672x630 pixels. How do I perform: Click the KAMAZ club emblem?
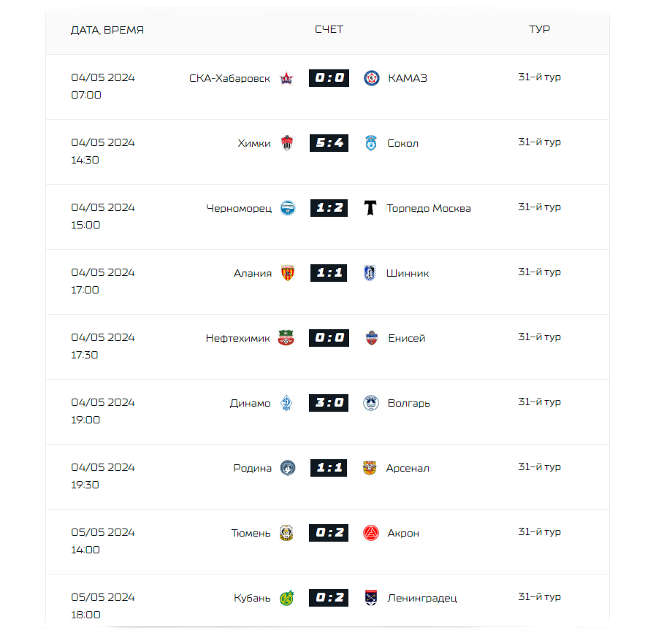(x=372, y=78)
